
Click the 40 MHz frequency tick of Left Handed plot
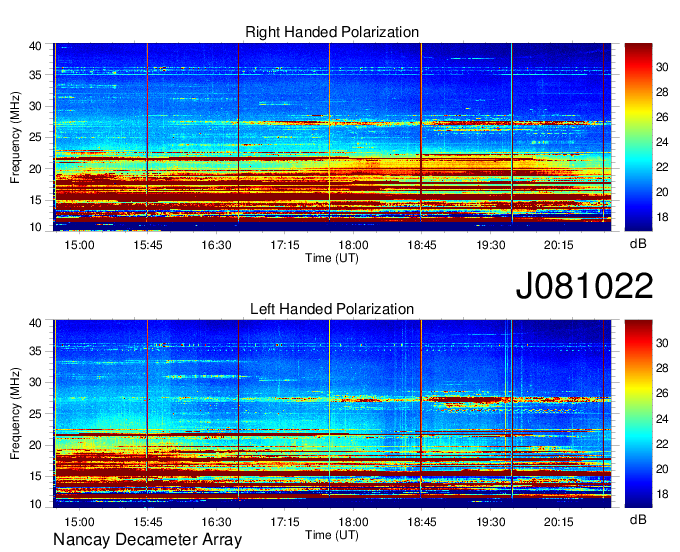[x=35, y=323]
